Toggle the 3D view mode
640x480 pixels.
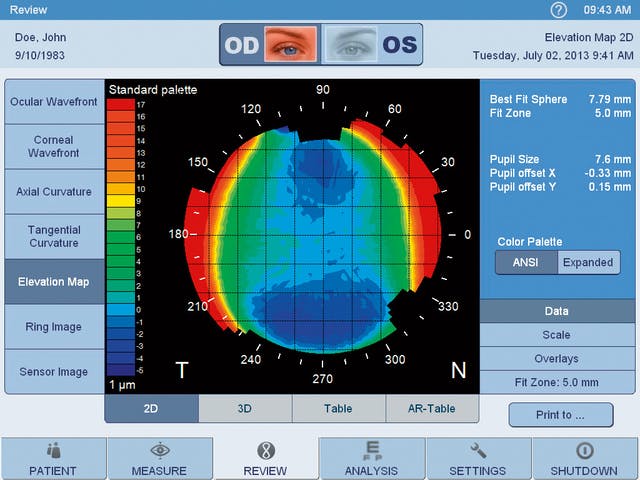pyautogui.click(x=245, y=409)
